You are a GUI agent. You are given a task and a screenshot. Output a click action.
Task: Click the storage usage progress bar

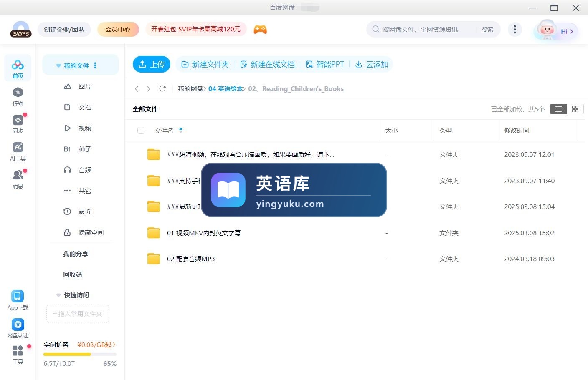click(80, 354)
